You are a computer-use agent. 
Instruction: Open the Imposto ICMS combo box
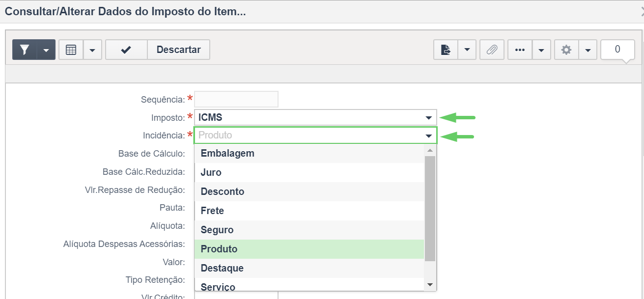(315, 117)
